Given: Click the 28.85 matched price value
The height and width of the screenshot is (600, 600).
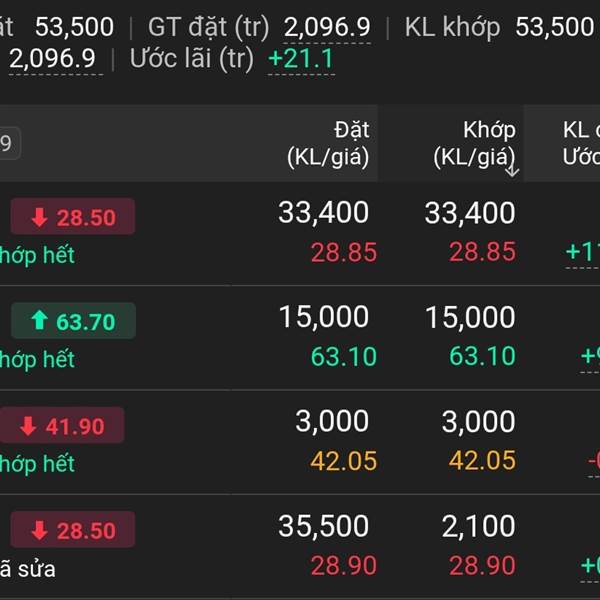Looking at the screenshot, I should [482, 252].
